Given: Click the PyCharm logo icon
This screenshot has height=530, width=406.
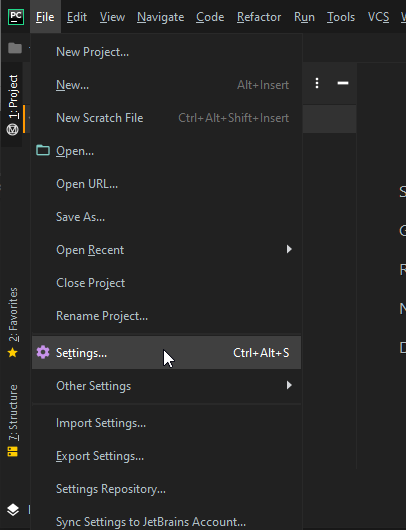Looking at the screenshot, I should click(x=16, y=17).
